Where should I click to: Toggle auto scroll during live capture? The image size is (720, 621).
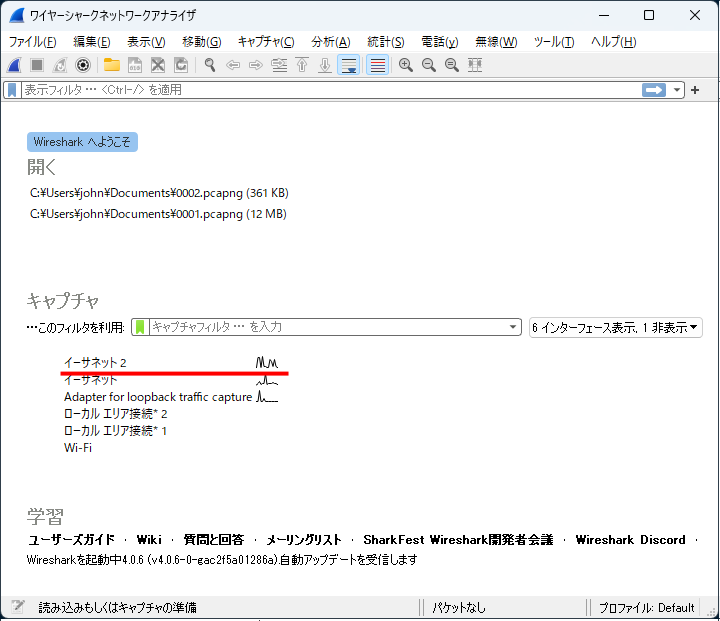pyautogui.click(x=349, y=65)
